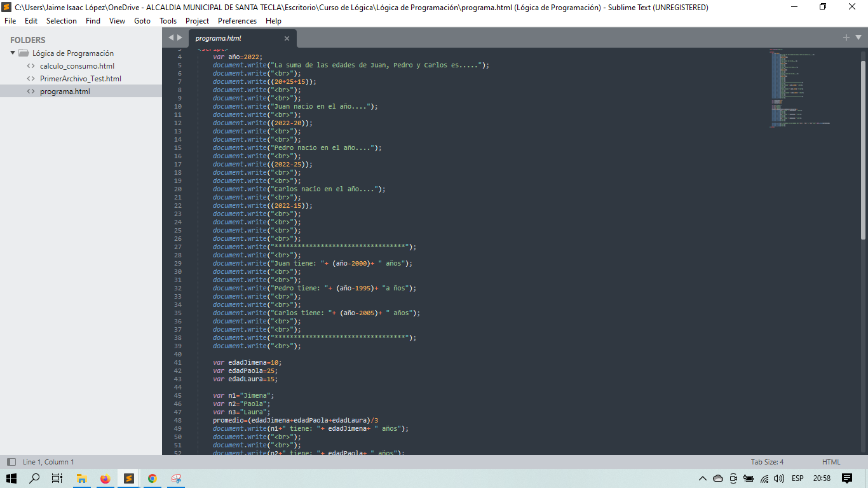Click the minimap code preview
868x488 pixels.
(801, 88)
